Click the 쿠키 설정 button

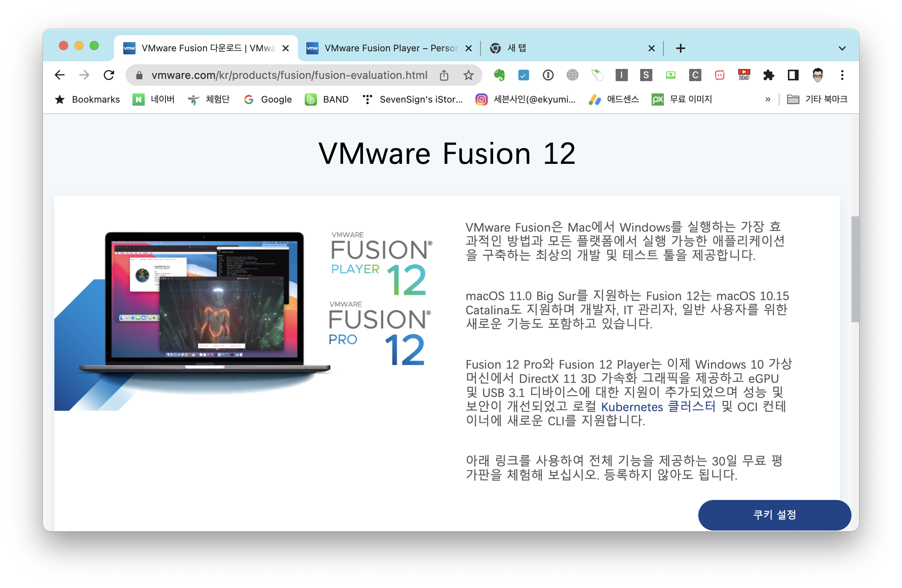coord(775,514)
